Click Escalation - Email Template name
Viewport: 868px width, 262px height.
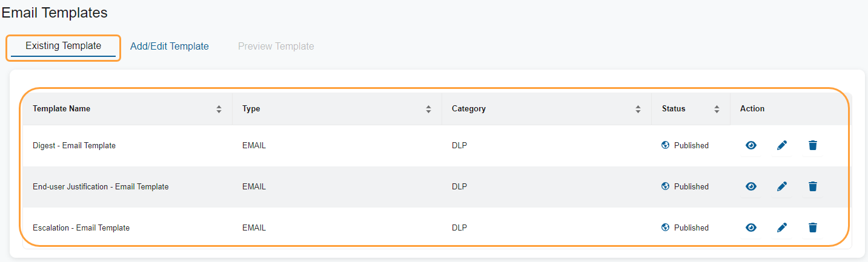[x=81, y=228]
